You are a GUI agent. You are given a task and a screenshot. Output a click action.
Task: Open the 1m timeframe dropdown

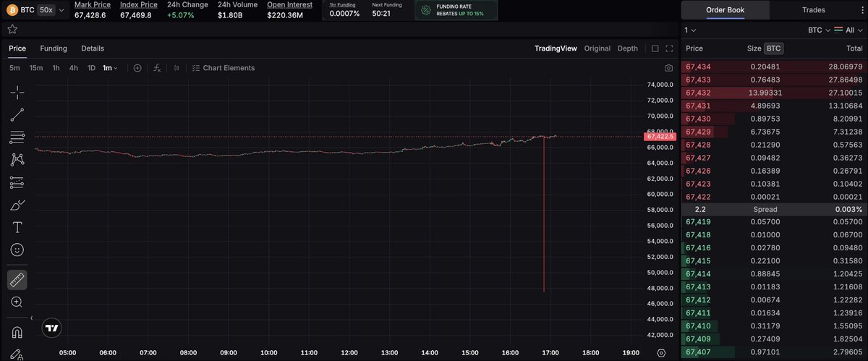click(x=110, y=68)
